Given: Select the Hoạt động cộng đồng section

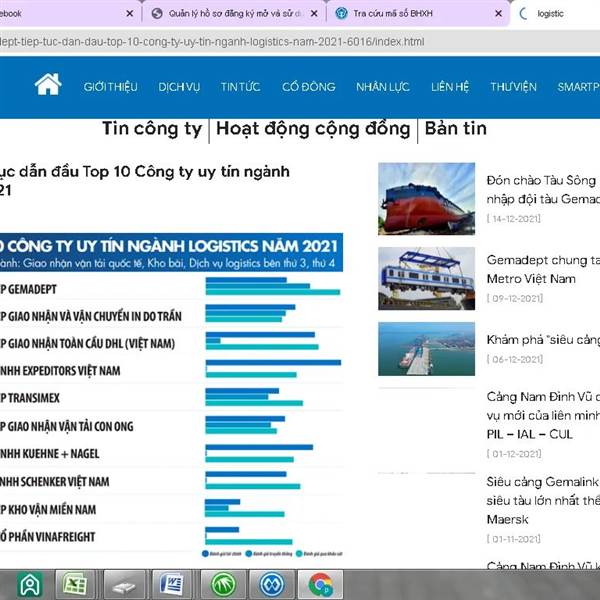Looking at the screenshot, I should [313, 129].
